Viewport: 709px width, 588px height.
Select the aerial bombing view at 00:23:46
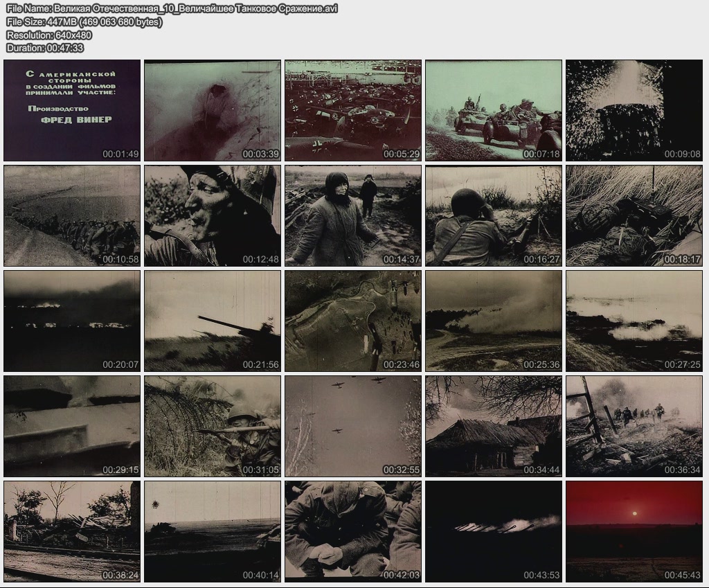coord(353,321)
